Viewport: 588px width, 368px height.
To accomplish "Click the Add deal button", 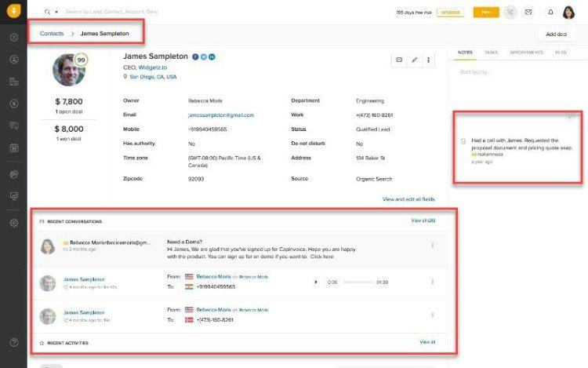I will coord(557,35).
